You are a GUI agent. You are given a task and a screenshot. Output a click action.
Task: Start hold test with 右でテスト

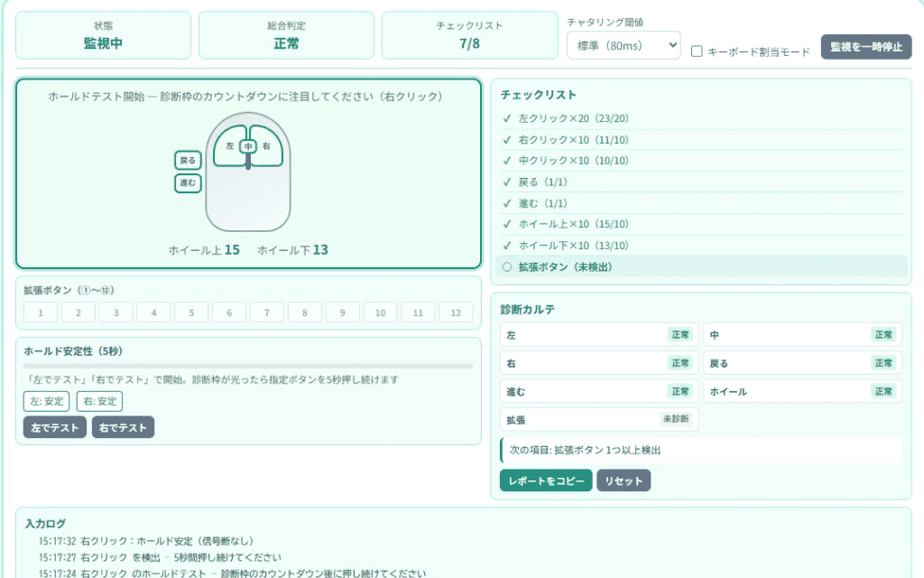click(123, 427)
